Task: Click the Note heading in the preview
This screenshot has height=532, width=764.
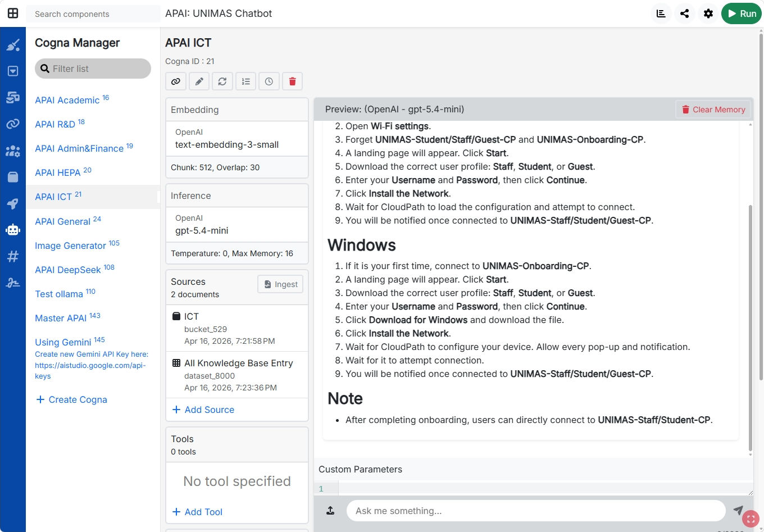Action: [345, 398]
